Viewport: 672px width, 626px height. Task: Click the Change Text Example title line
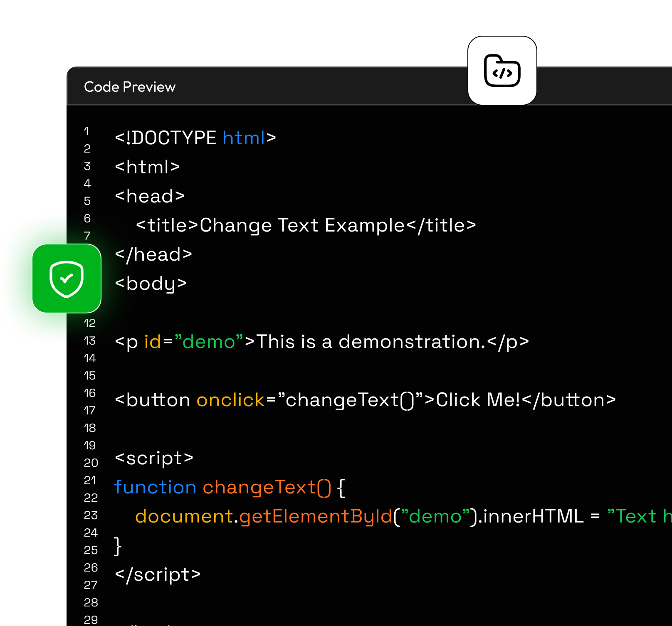[x=306, y=225]
